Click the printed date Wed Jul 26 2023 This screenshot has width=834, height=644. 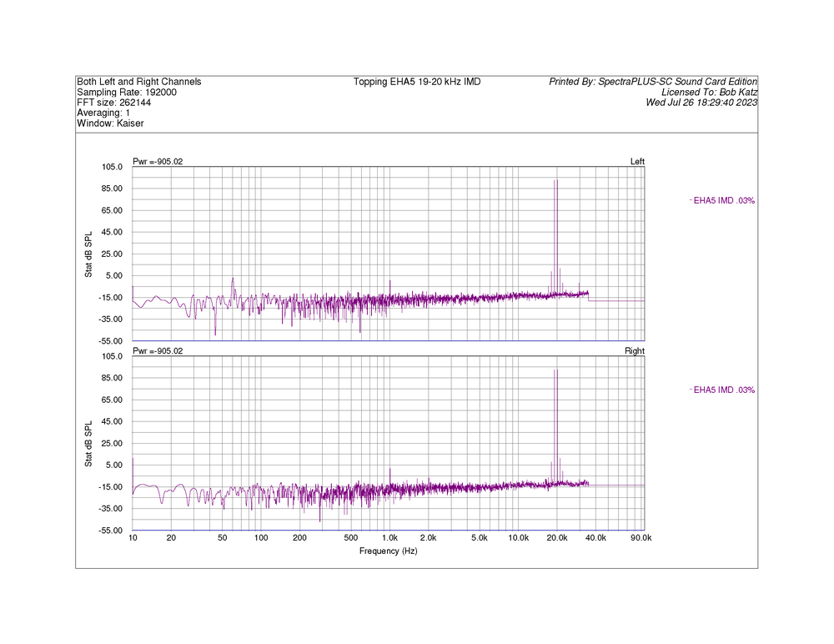click(701, 103)
